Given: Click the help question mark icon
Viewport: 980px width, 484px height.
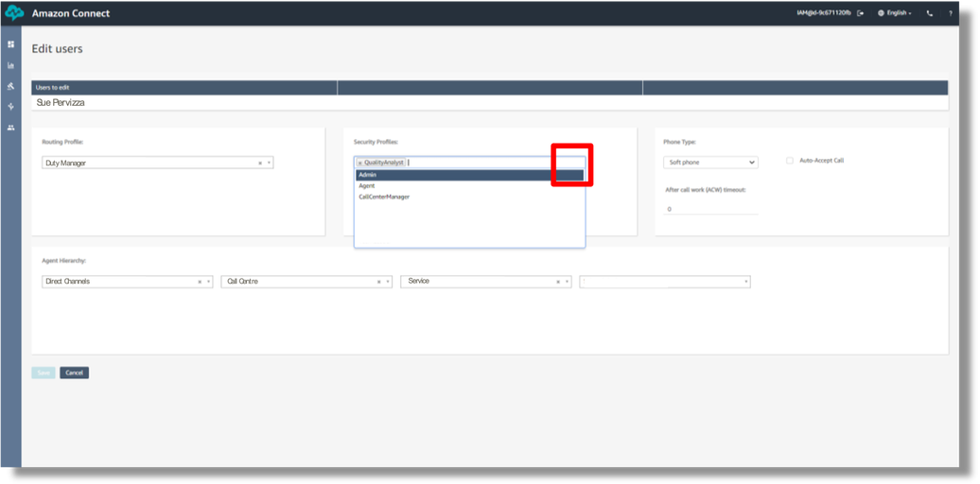Looking at the screenshot, I should [950, 13].
